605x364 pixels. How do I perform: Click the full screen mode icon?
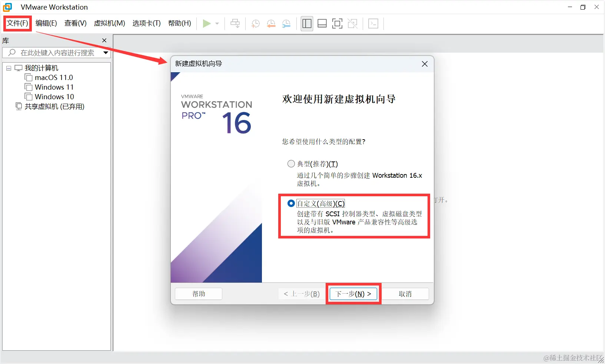[337, 24]
